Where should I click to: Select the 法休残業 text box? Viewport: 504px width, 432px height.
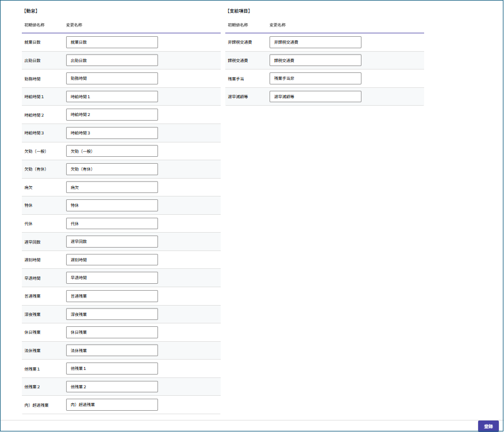tap(111, 350)
